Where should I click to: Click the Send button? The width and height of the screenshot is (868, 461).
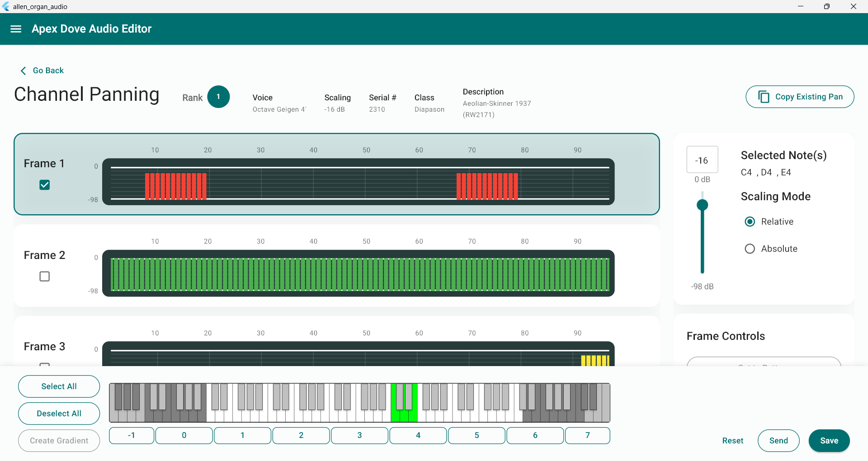(x=778, y=441)
